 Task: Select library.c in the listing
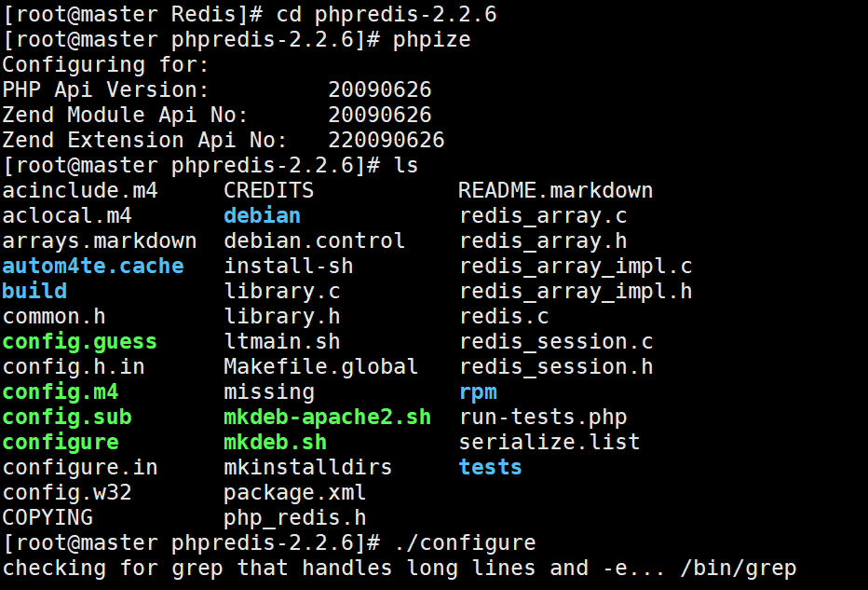point(281,292)
